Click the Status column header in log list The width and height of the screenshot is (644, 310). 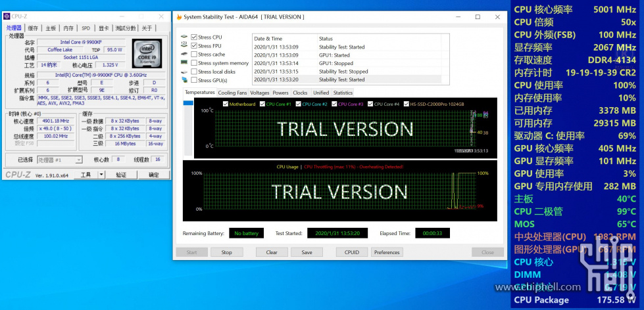[379, 39]
